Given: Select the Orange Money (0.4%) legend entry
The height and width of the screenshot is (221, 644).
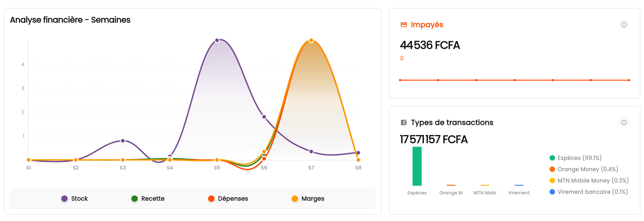Looking at the screenshot, I should tap(584, 169).
